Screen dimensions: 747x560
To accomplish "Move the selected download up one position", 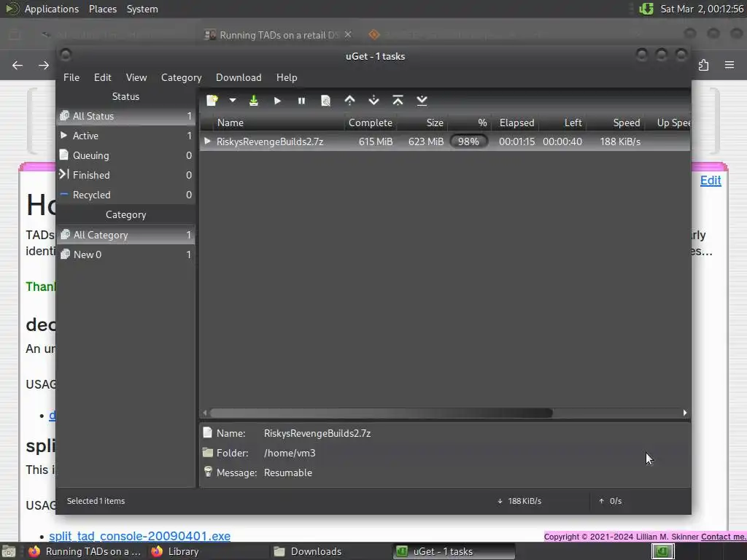I will (x=349, y=101).
